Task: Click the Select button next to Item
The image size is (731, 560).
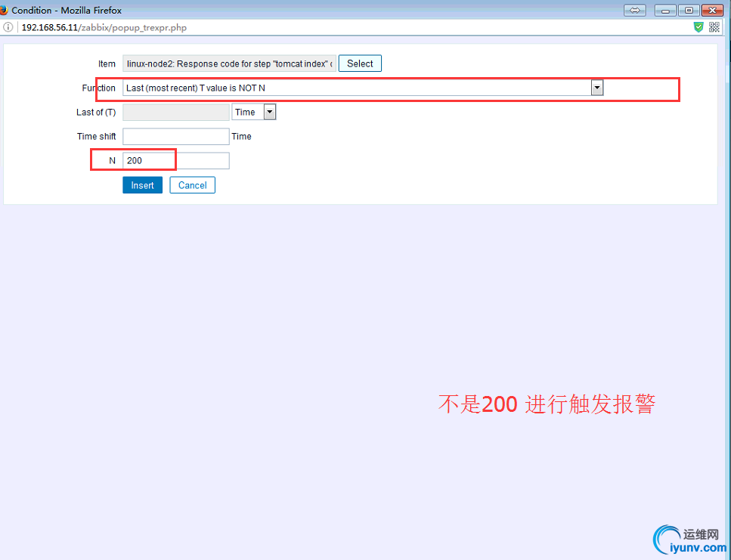Action: [360, 63]
